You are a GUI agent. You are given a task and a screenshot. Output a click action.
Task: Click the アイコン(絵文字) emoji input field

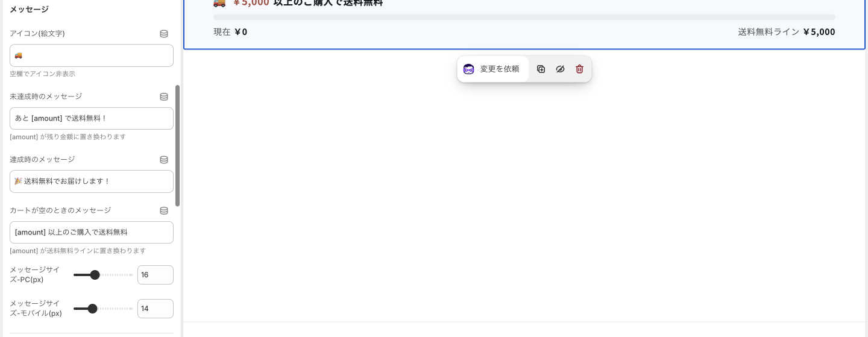(x=92, y=55)
